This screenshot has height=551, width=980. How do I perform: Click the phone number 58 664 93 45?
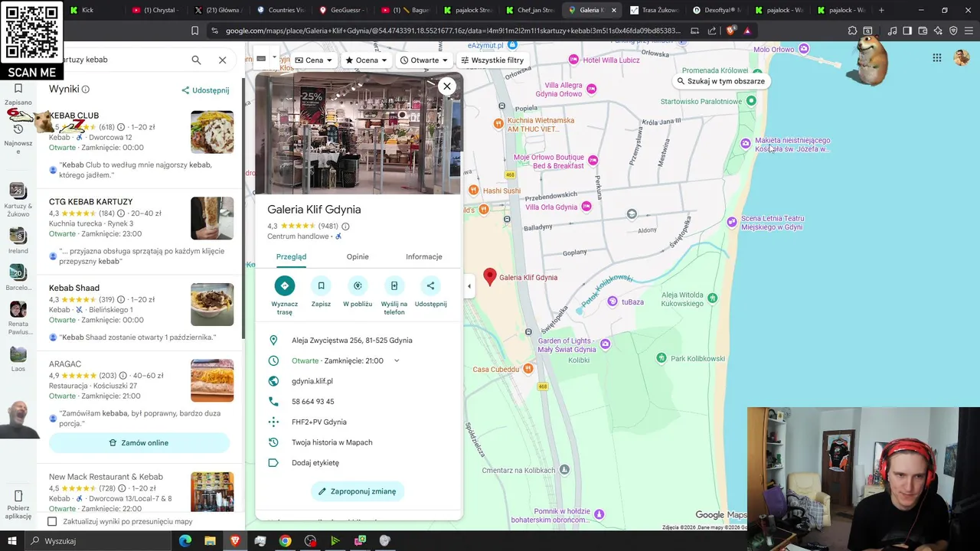[x=313, y=402]
